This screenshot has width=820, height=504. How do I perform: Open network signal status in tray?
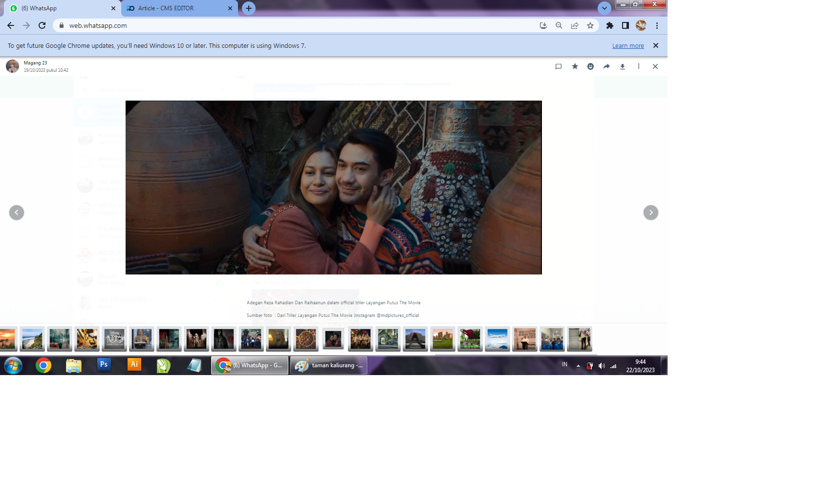613,365
